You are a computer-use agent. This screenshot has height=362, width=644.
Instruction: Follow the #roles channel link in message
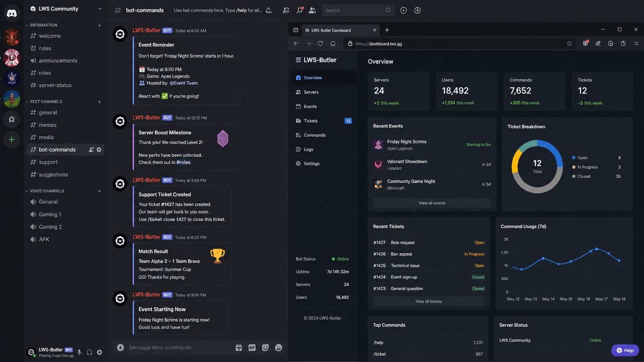pyautogui.click(x=183, y=162)
